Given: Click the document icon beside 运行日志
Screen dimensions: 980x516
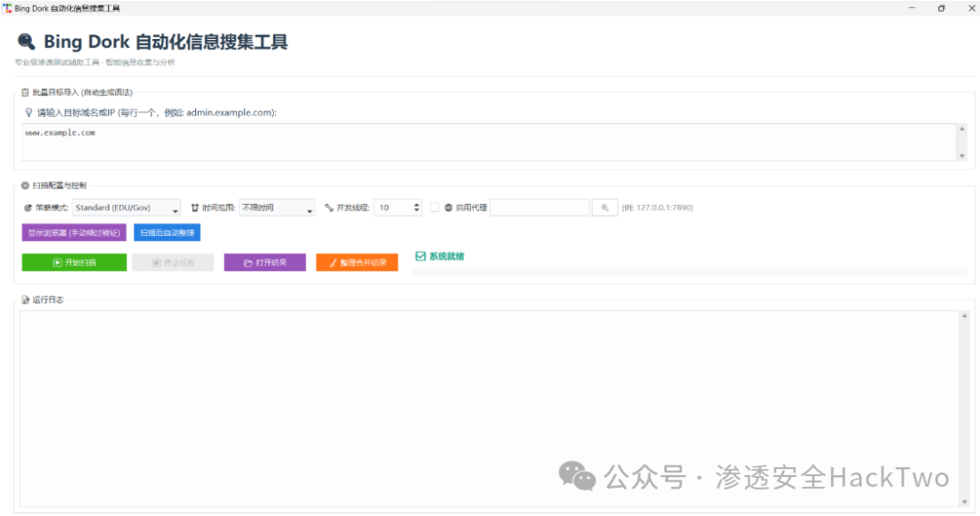Looking at the screenshot, I should 25,300.
